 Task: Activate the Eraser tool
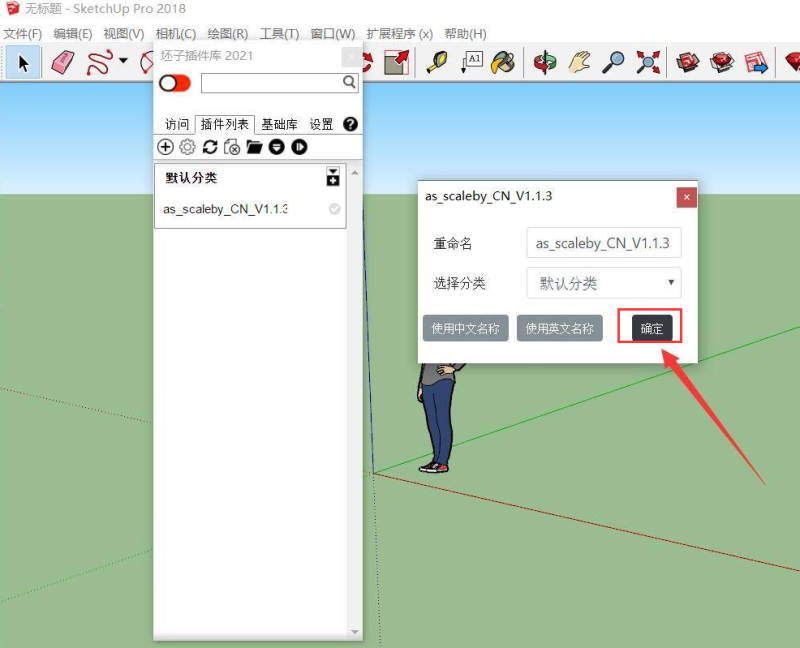tap(61, 62)
